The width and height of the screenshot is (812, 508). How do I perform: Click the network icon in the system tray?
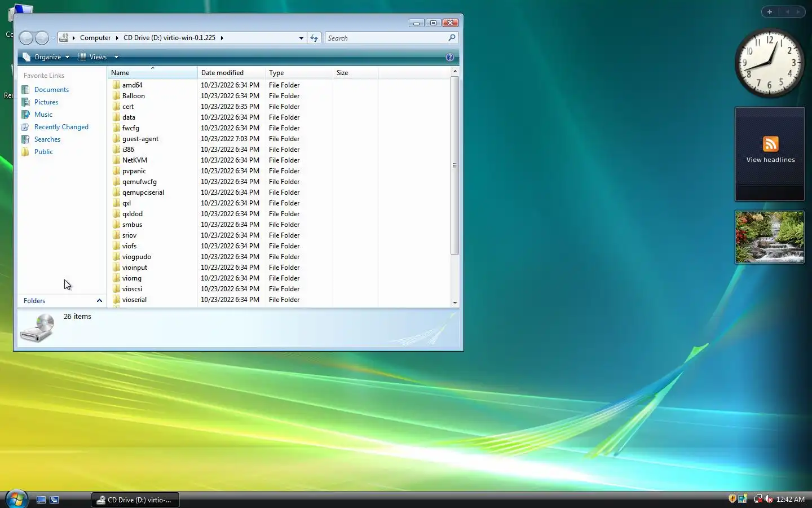pos(758,499)
